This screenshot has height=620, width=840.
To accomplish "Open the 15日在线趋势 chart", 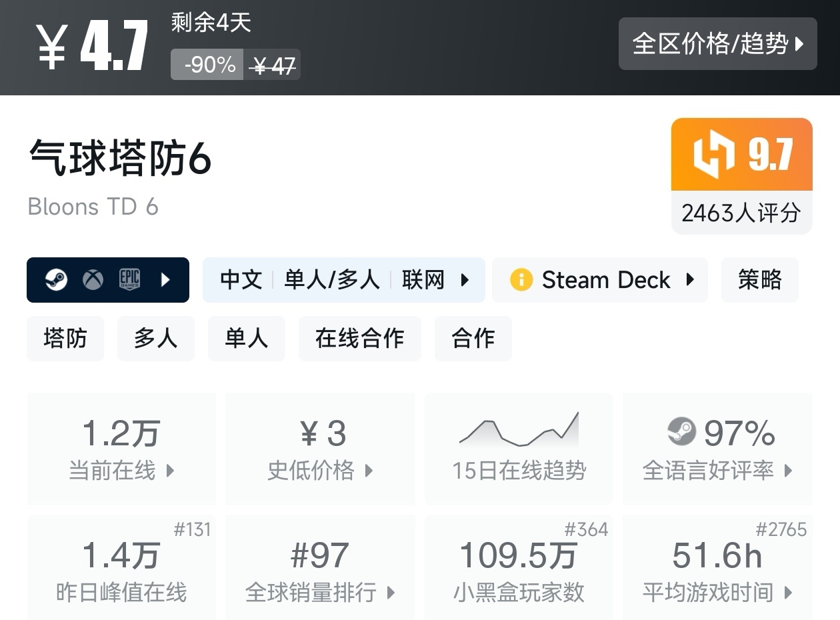I will [519, 448].
